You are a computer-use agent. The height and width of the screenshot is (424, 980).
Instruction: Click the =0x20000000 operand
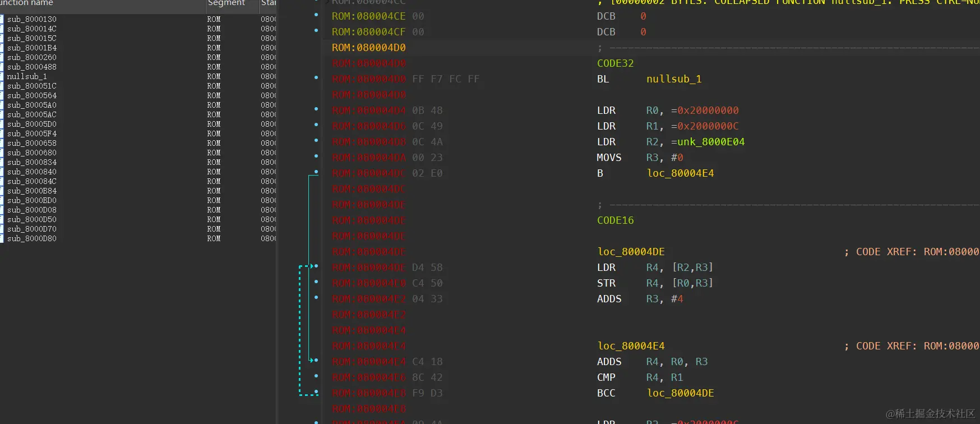coord(705,110)
